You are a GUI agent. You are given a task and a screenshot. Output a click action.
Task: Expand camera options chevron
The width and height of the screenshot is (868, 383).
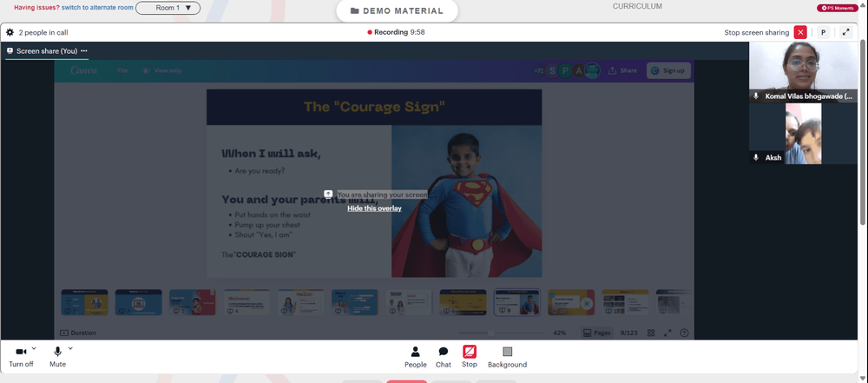(34, 348)
